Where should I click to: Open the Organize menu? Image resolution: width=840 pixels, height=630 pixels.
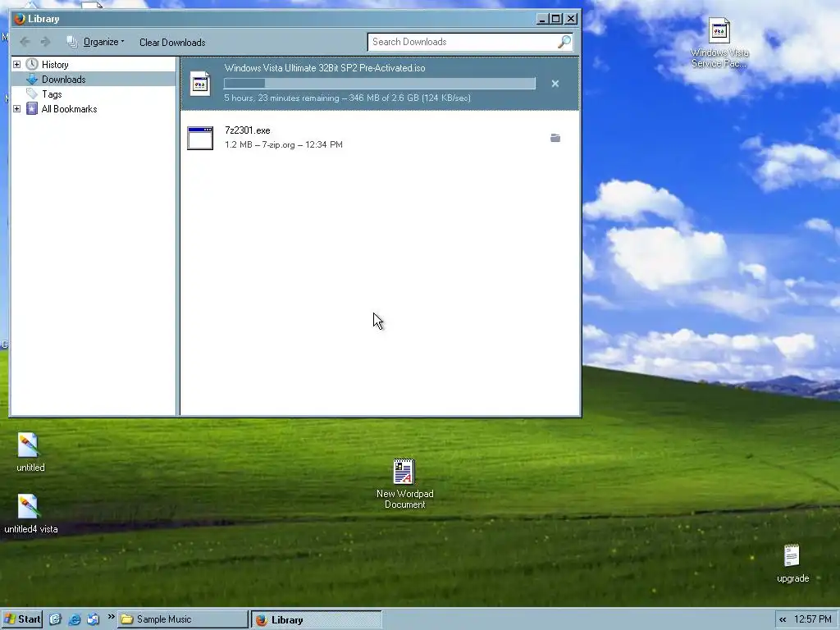(95, 42)
